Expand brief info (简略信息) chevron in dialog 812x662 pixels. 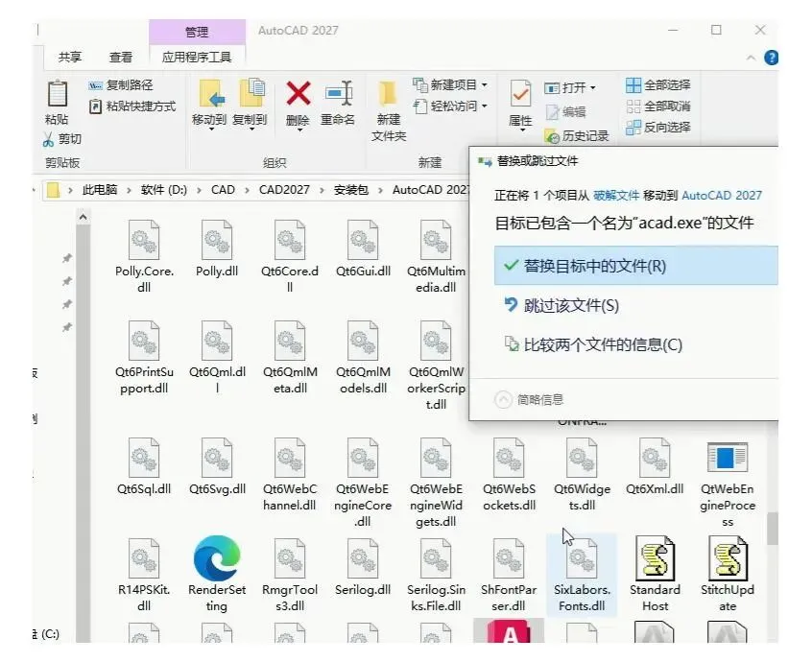pos(503,399)
